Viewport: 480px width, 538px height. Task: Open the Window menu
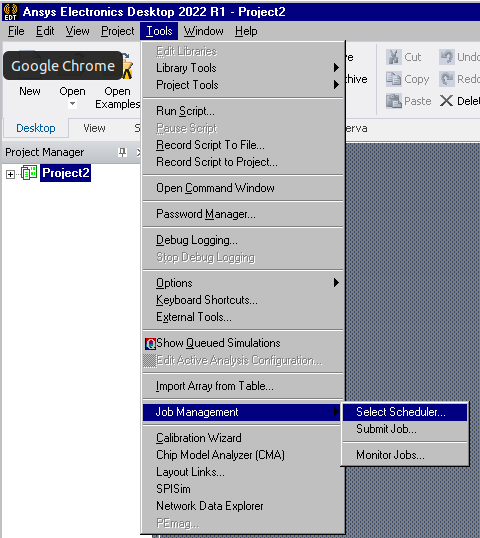click(x=203, y=31)
